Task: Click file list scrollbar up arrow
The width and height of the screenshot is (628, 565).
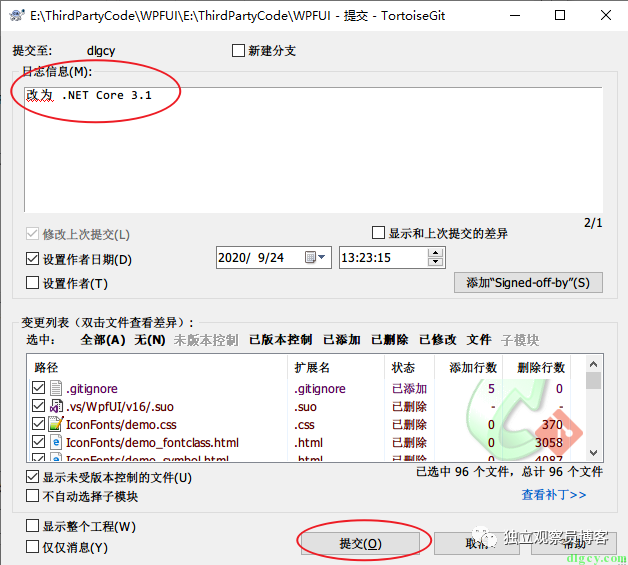Action: (x=594, y=364)
